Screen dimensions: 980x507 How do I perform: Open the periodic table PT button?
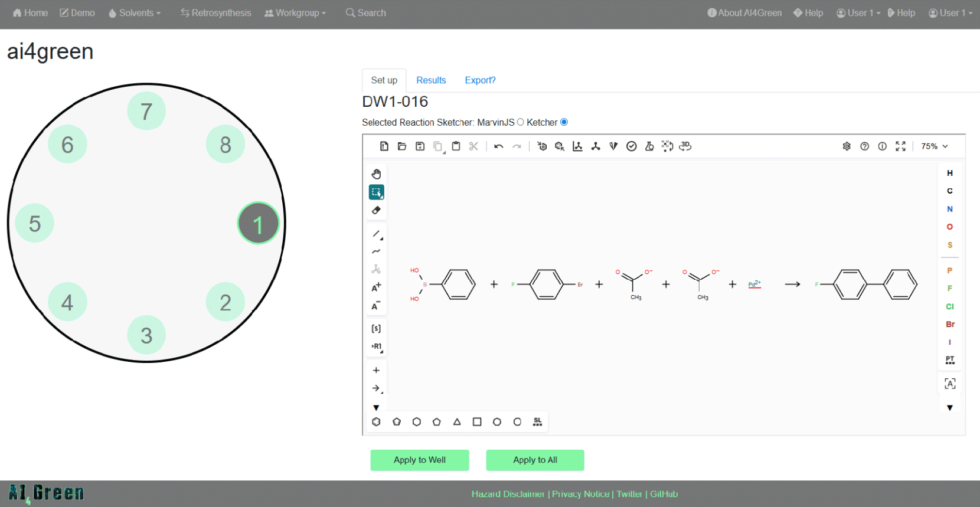(950, 360)
